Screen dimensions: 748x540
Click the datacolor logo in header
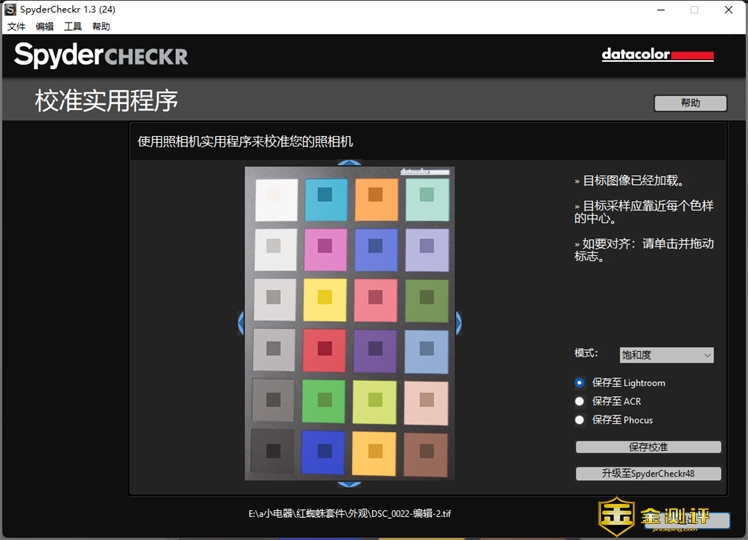(x=657, y=55)
